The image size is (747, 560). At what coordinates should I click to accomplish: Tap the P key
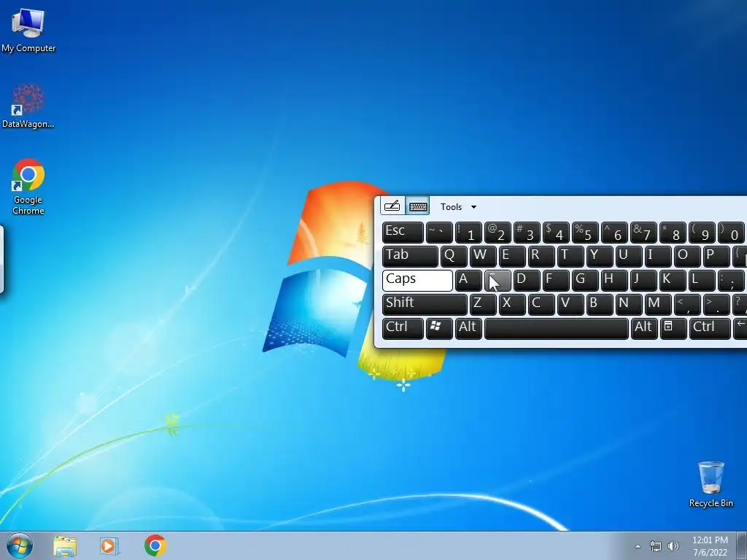point(717,256)
